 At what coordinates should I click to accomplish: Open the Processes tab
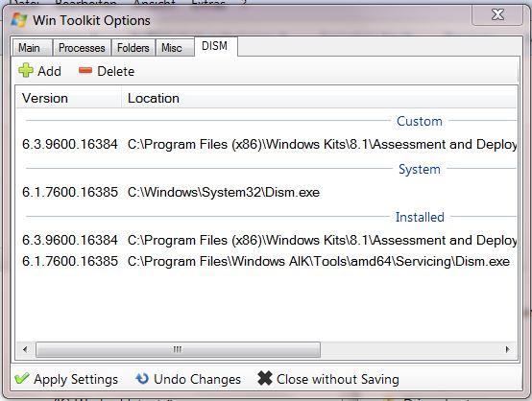82,47
